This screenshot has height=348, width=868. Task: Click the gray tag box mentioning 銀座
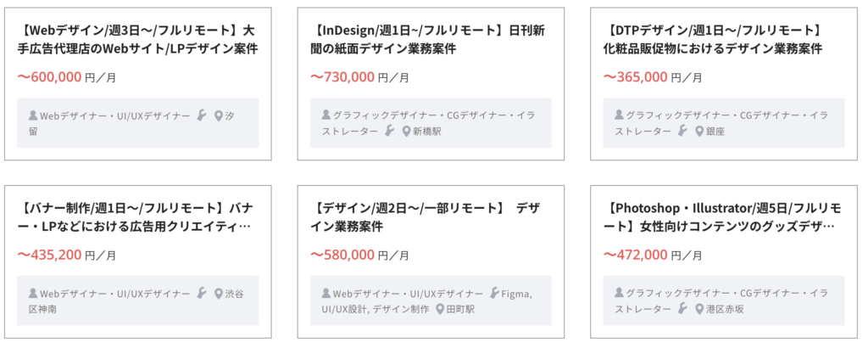tap(724, 123)
